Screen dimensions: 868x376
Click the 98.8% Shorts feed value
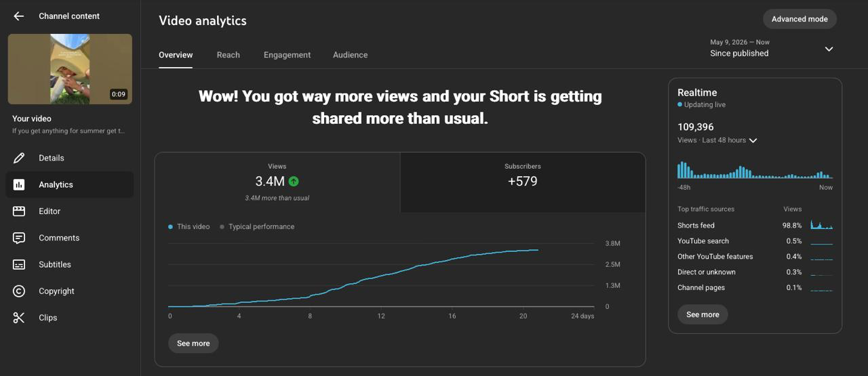tap(792, 226)
